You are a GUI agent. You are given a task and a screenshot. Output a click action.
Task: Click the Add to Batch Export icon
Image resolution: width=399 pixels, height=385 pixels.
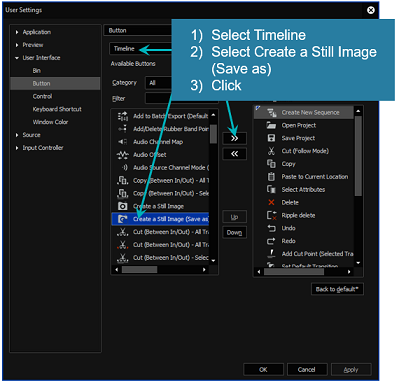[x=122, y=116]
